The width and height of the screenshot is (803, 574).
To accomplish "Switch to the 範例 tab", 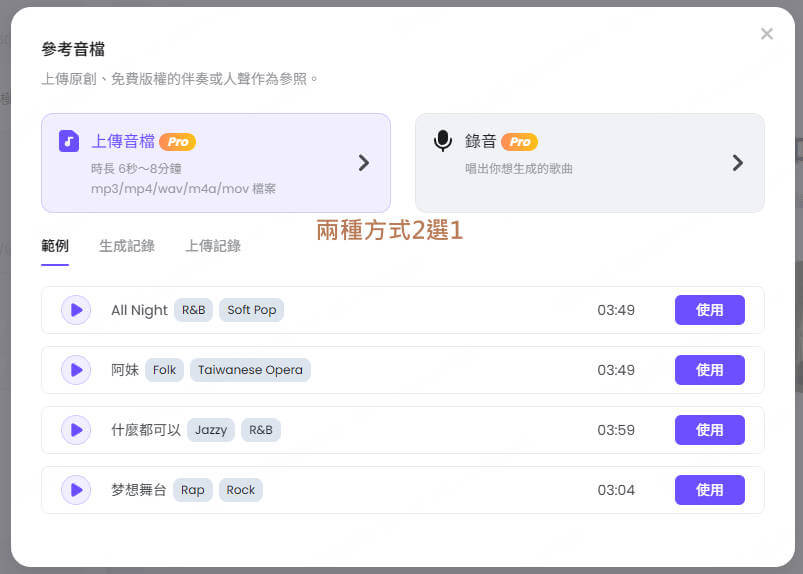I will click(x=55, y=246).
